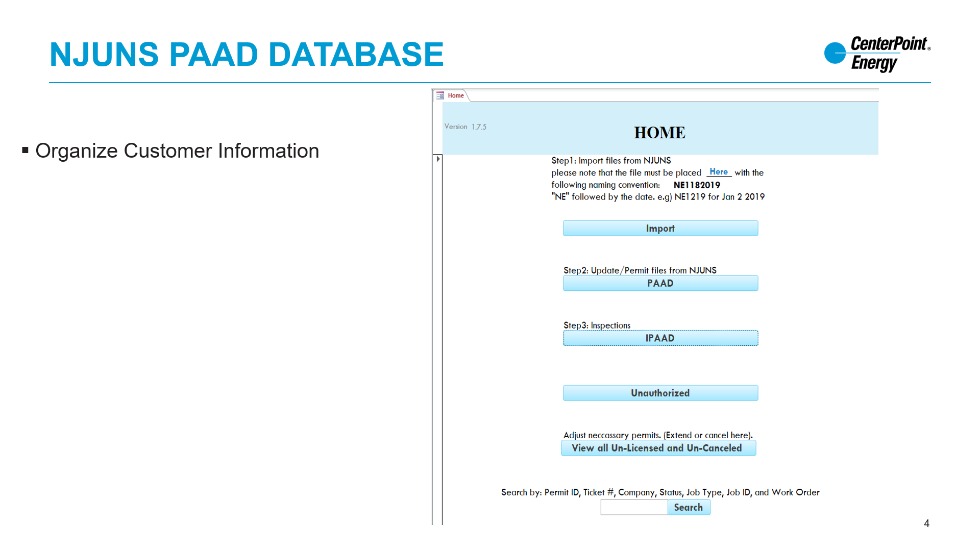View all Un-Licensed and Un-Canceled permits
The width and height of the screenshot is (980, 551).
(658, 448)
